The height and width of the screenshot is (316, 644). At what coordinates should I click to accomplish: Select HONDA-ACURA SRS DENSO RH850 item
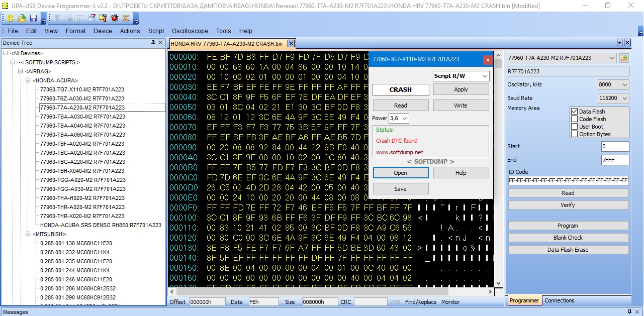pyautogui.click(x=101, y=225)
